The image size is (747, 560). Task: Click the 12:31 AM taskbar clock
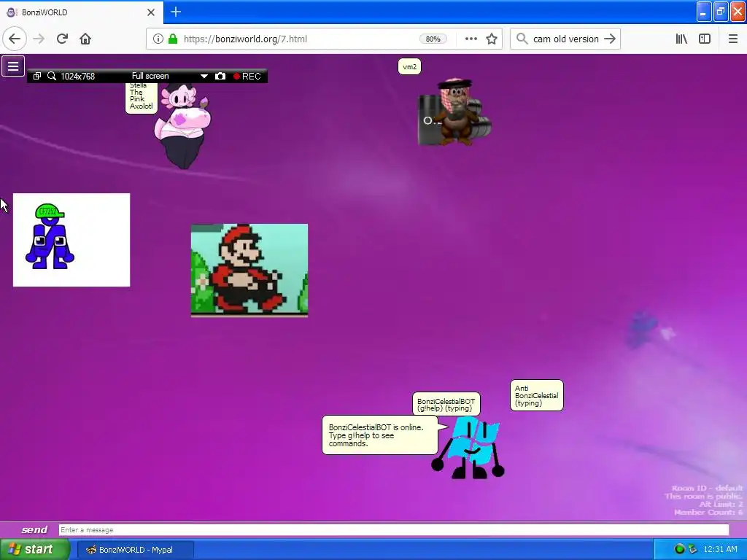(x=720, y=549)
